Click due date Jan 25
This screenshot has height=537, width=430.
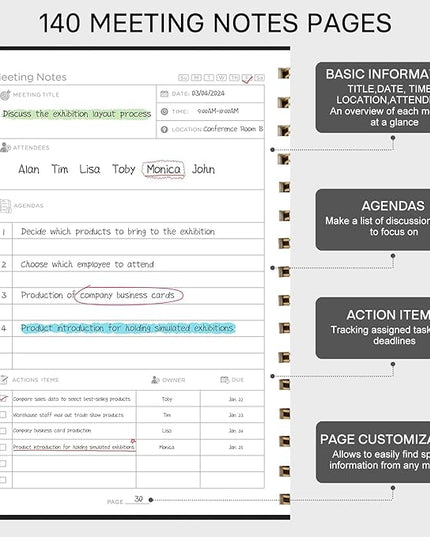tap(236, 447)
